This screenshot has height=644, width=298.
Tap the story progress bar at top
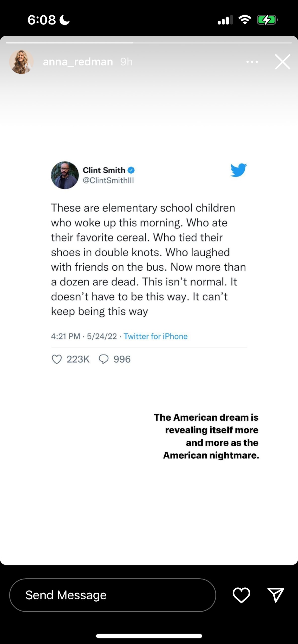click(x=149, y=43)
